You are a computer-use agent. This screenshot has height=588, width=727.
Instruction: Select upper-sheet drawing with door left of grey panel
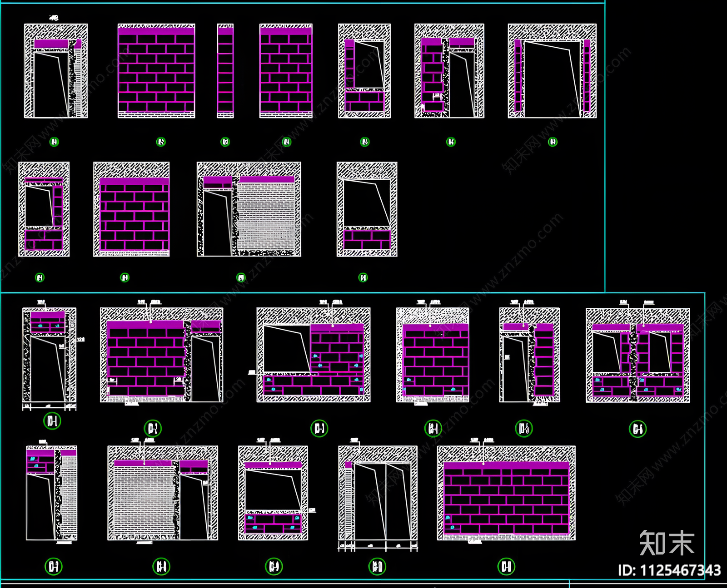point(249,209)
